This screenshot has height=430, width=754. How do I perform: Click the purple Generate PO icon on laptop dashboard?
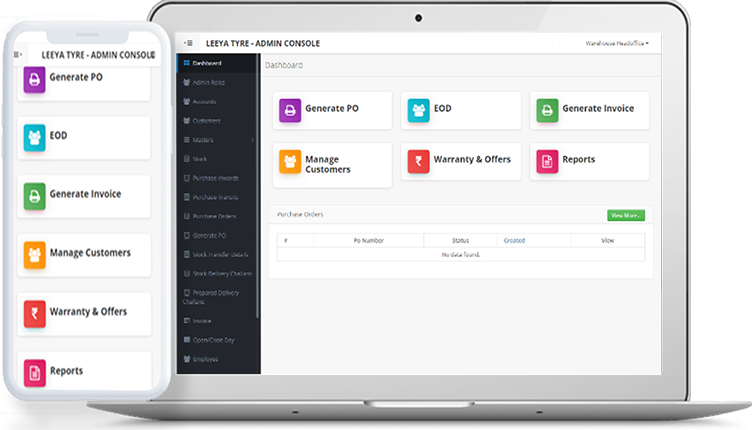point(290,110)
